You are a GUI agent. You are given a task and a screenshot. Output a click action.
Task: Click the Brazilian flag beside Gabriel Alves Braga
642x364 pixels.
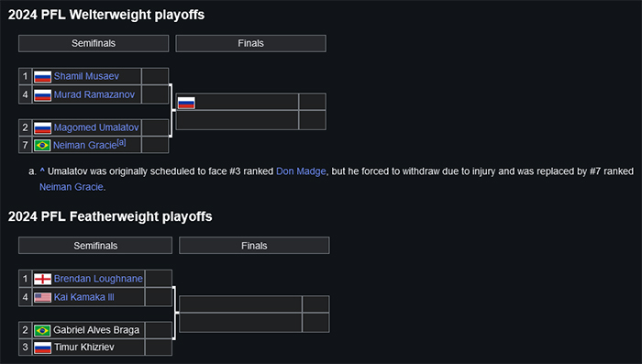(x=42, y=330)
